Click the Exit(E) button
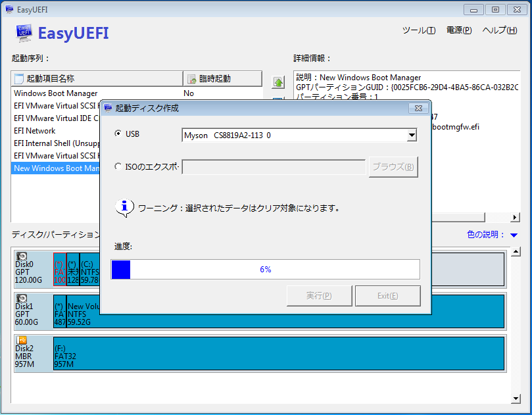532x415 pixels. pyautogui.click(x=388, y=296)
